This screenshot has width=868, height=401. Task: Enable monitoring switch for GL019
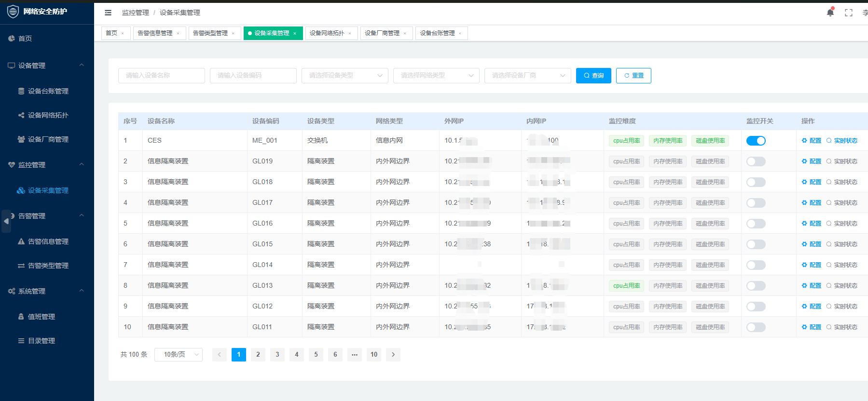pos(756,161)
